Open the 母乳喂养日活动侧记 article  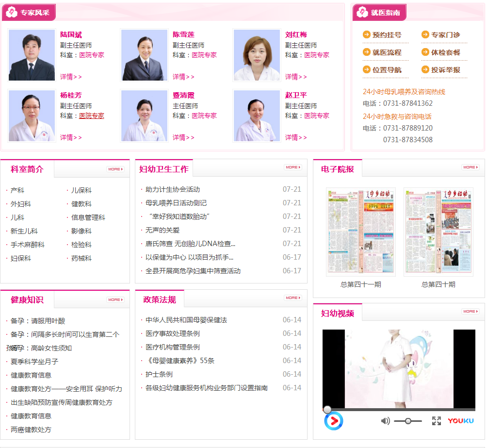[x=176, y=203]
